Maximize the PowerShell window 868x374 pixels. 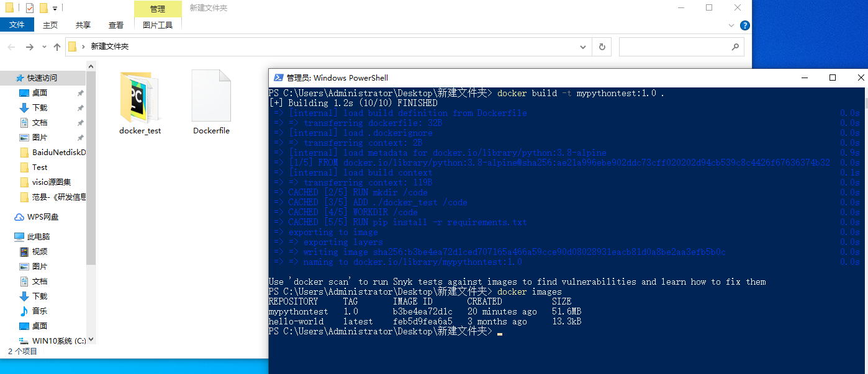point(833,78)
